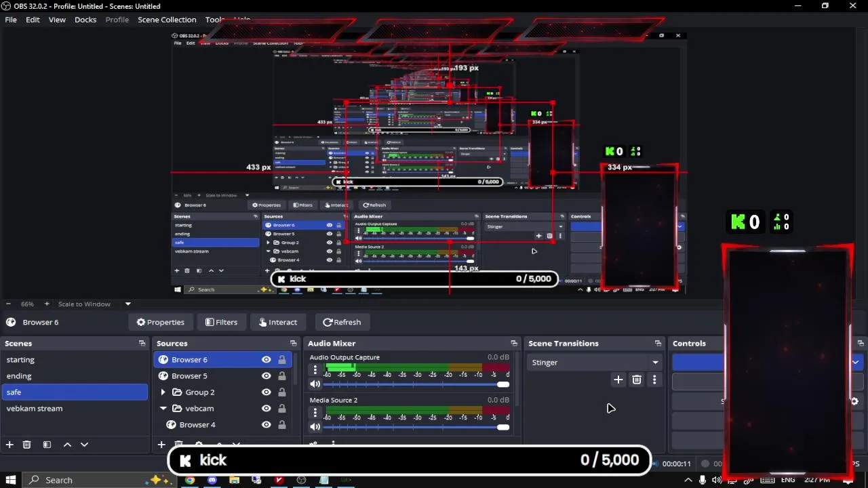Select the starting scene

coord(75,360)
